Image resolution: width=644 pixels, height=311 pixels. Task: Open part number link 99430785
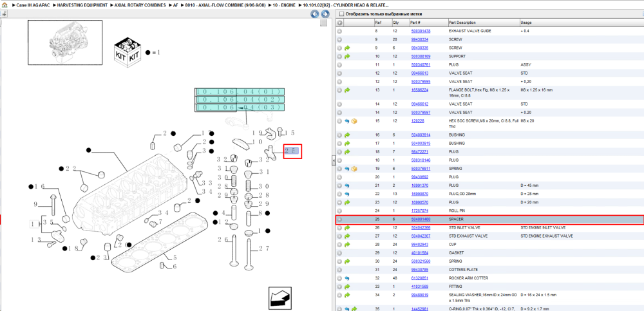pos(420,270)
